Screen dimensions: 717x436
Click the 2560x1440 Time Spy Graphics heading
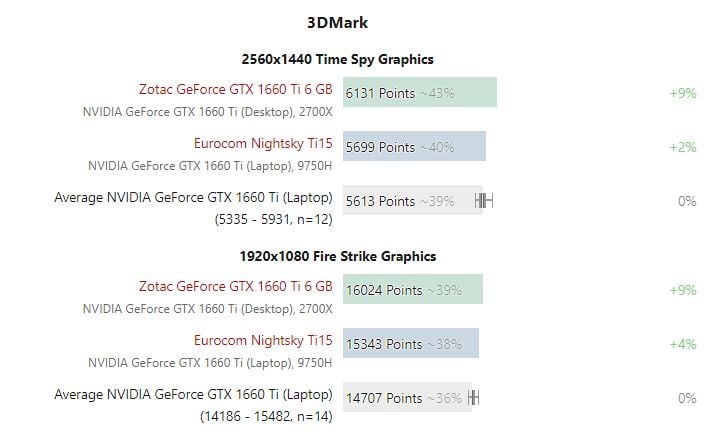pos(337,59)
